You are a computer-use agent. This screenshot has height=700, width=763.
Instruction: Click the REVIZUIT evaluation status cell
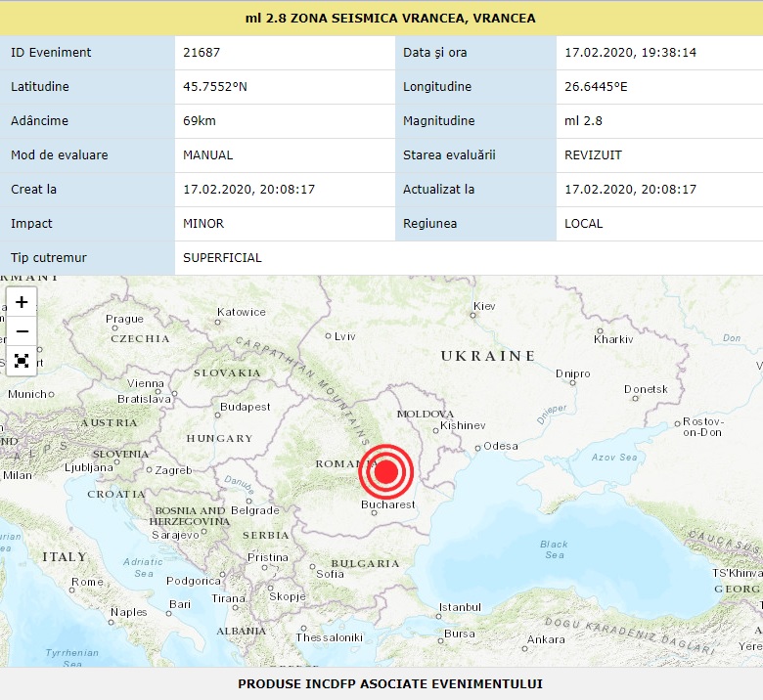pyautogui.click(x=593, y=155)
